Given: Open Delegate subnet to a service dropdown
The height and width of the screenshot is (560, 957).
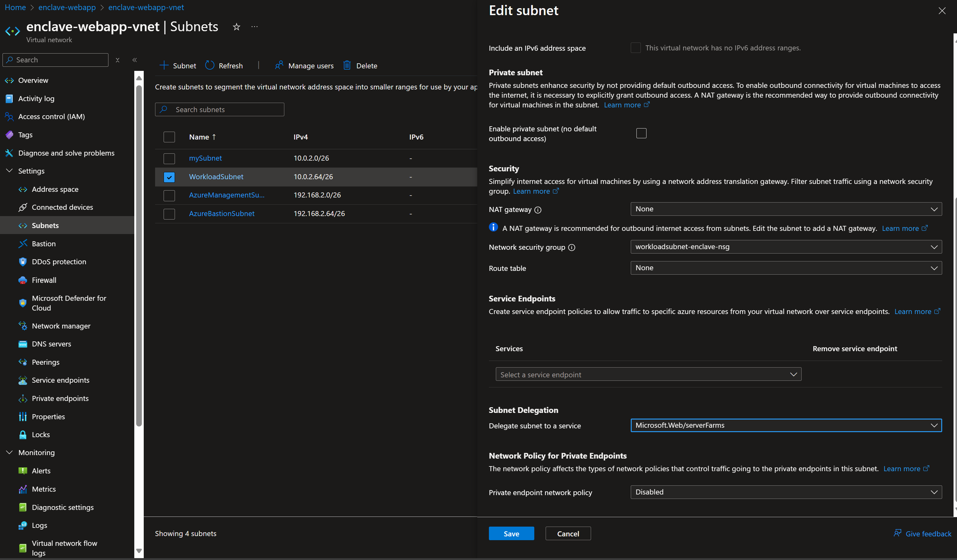Looking at the screenshot, I should pos(786,425).
